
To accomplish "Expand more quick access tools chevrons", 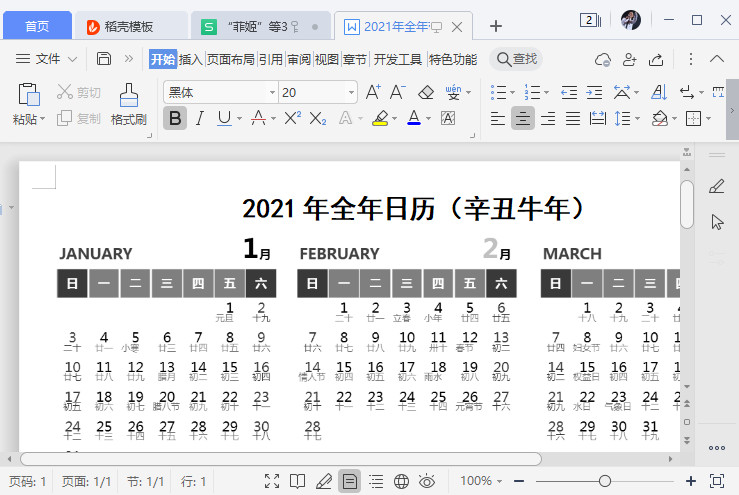I will coord(129,59).
